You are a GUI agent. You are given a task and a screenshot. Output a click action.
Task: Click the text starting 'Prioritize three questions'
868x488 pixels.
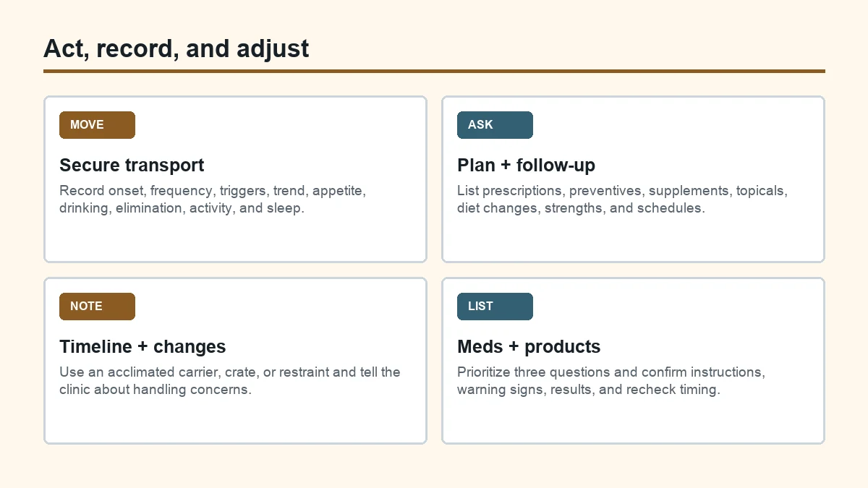point(610,381)
